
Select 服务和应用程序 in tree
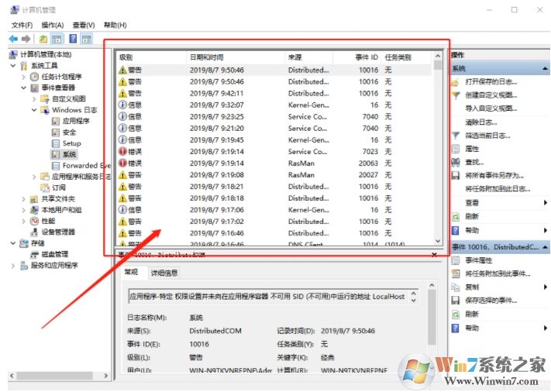54,265
